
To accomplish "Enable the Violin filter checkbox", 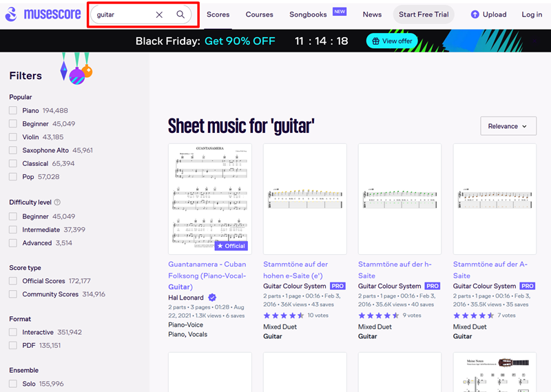I will (x=13, y=137).
